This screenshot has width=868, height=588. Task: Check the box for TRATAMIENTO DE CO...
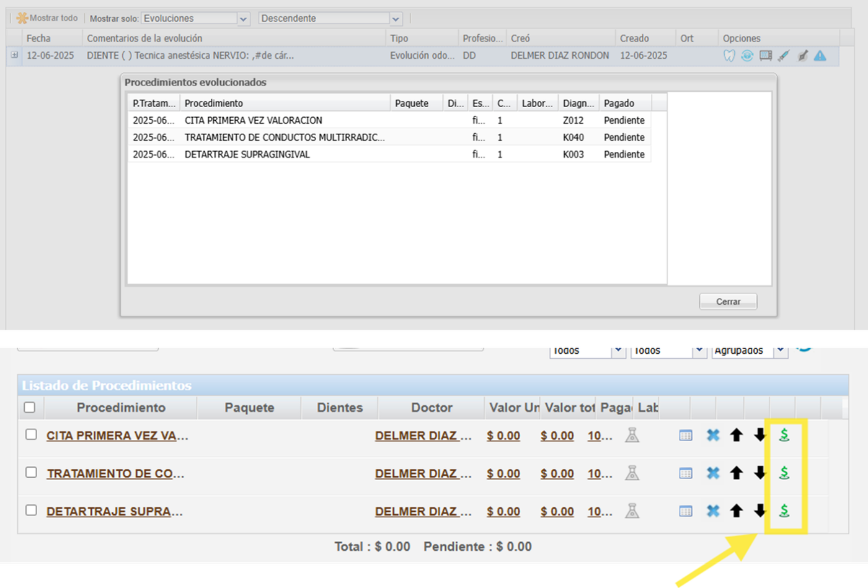(31, 473)
